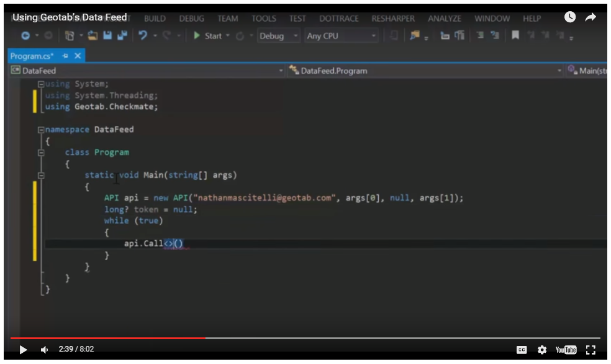Click the bookmark flag toolbar icon
The image size is (611, 364).
point(515,36)
